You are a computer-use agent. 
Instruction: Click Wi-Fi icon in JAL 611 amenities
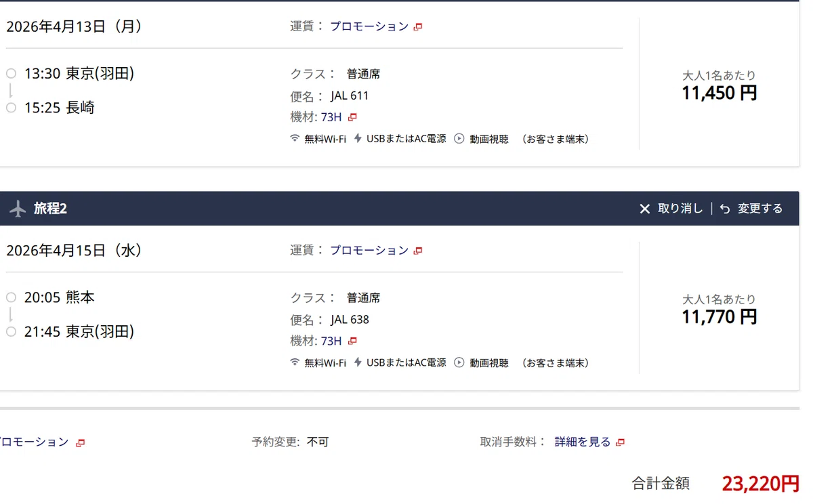coord(295,138)
